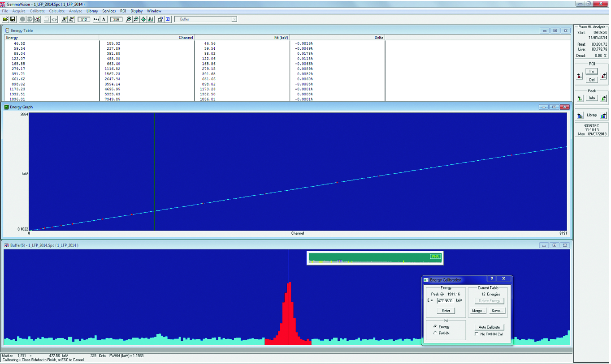Click the Copy to buffer toolbar icon

pyautogui.click(x=47, y=19)
